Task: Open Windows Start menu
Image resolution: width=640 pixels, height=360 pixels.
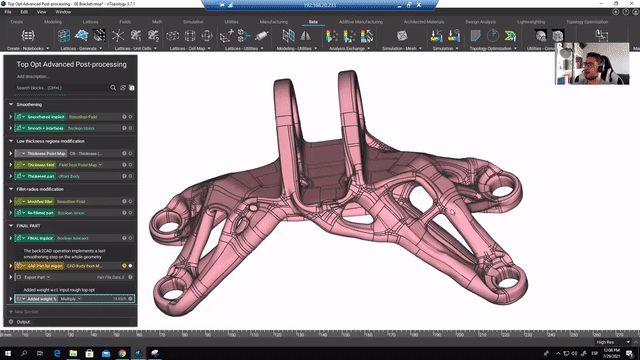Action: point(8,353)
